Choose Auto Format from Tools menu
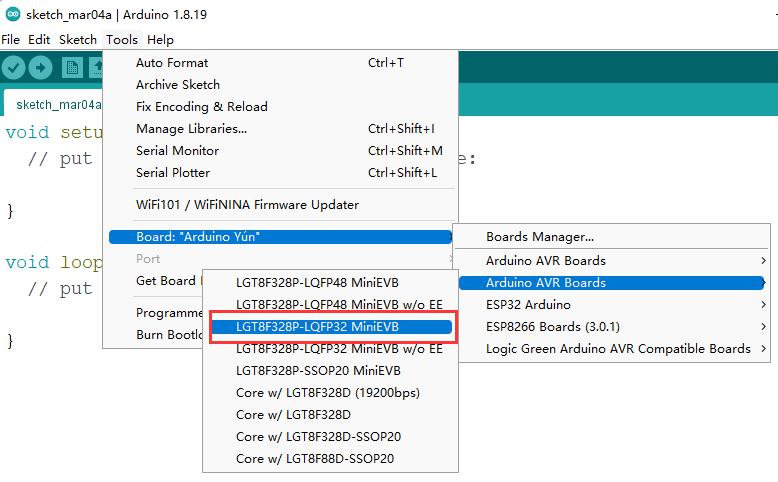778x482 pixels. click(x=172, y=62)
